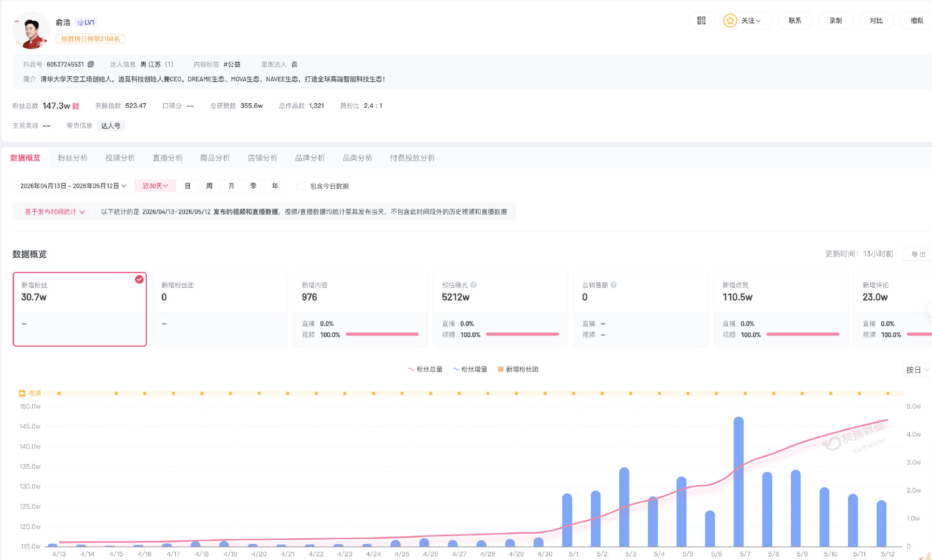
Task: Click the 指数榜日榜第3168名 rank badge
Action: pyautogui.click(x=90, y=39)
